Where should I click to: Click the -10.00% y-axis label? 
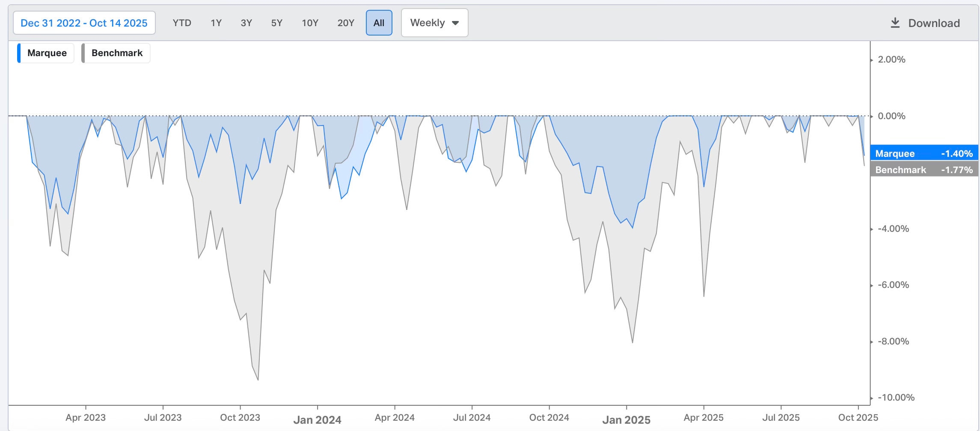(896, 398)
